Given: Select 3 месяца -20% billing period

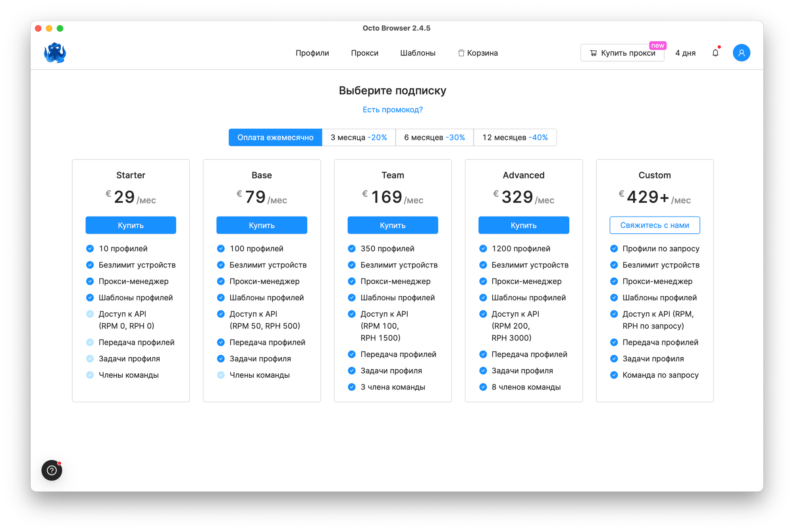Looking at the screenshot, I should pyautogui.click(x=358, y=138).
